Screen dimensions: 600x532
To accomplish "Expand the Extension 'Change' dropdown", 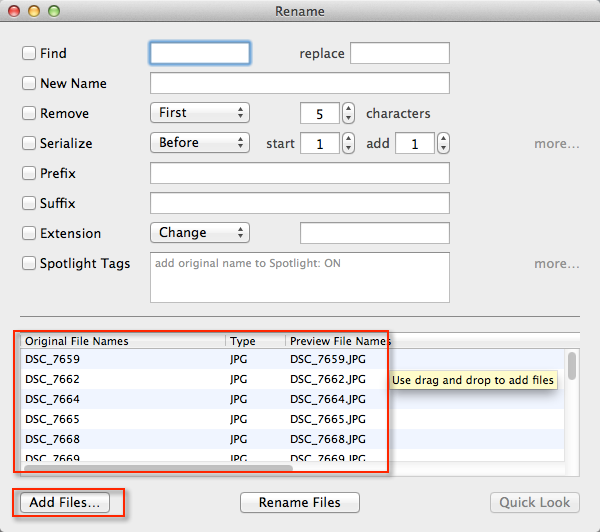I will [199, 233].
